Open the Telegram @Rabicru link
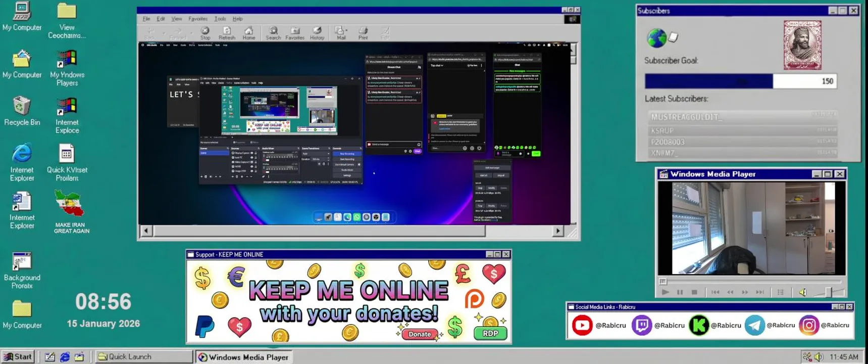 pyautogui.click(x=770, y=325)
